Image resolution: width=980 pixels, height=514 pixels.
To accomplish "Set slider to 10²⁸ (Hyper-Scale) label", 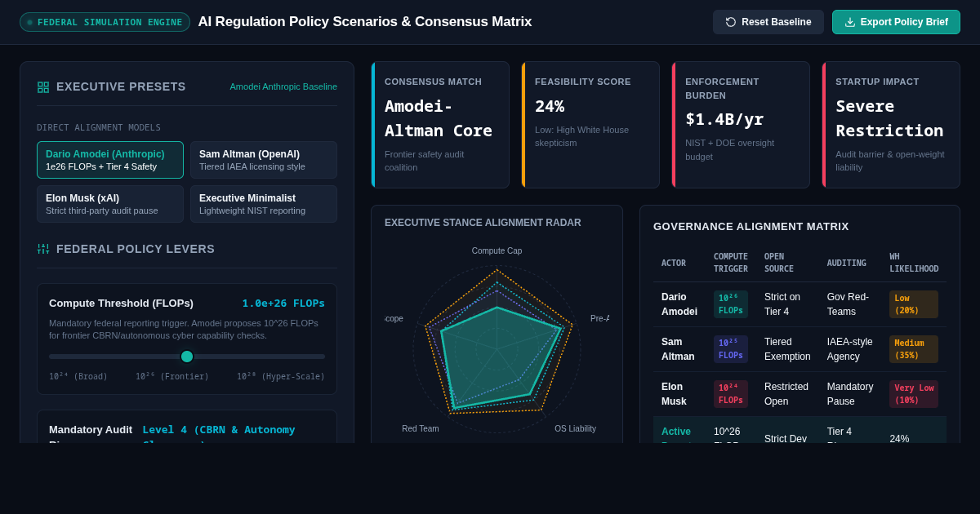I will pyautogui.click(x=281, y=377).
